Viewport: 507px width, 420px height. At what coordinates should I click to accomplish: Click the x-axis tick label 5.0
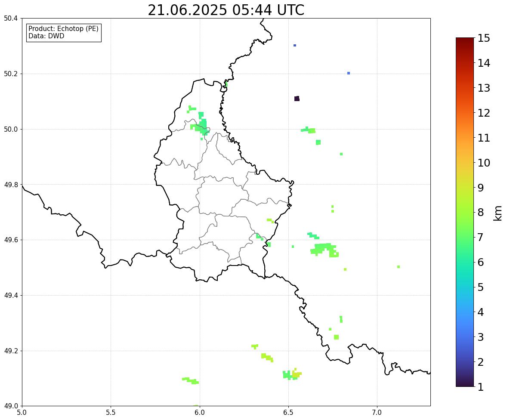[22, 413]
